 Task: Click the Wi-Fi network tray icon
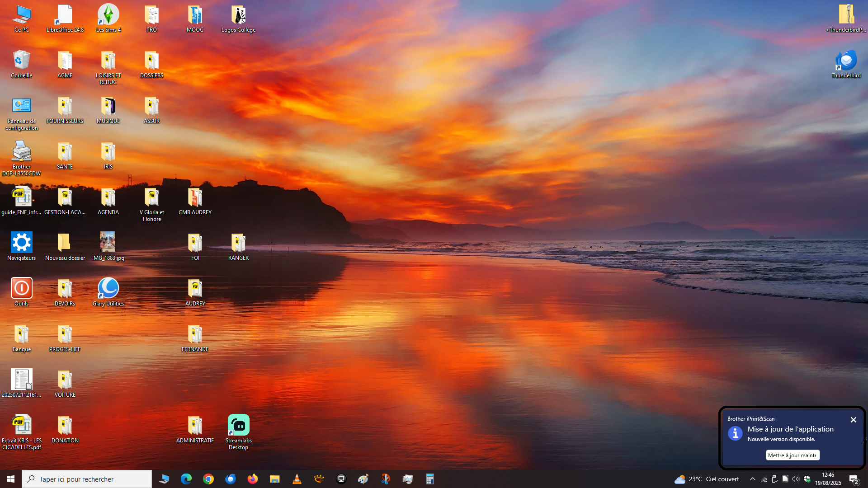tap(764, 479)
